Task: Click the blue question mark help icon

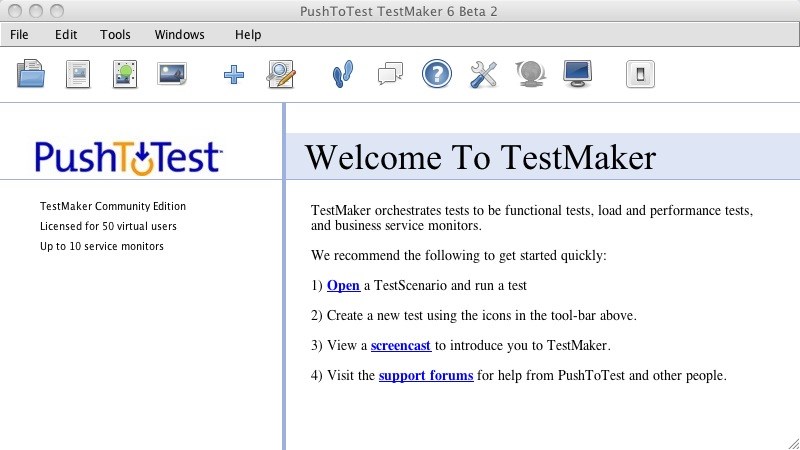Action: click(x=437, y=74)
